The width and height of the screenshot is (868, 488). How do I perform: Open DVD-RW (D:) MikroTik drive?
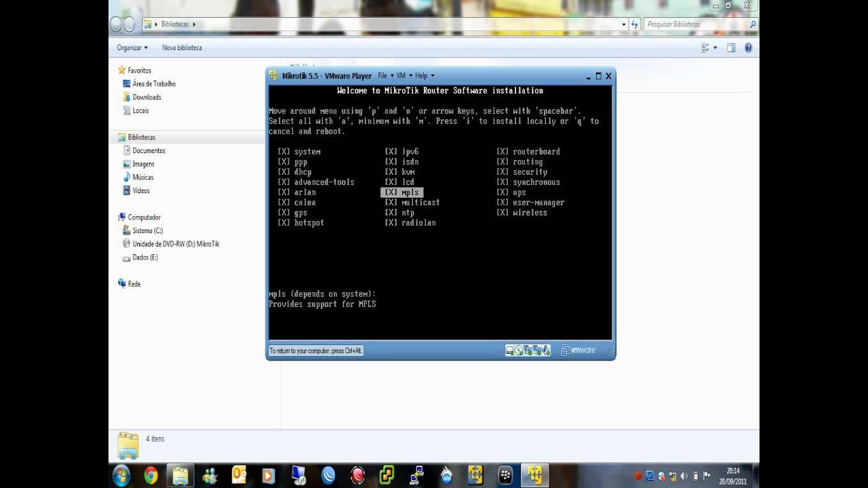click(176, 244)
